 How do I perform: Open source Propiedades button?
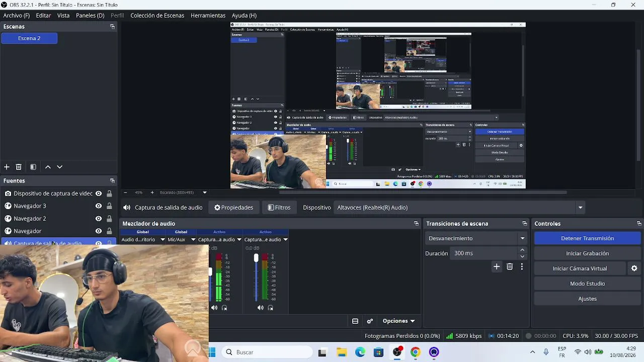[x=233, y=208]
